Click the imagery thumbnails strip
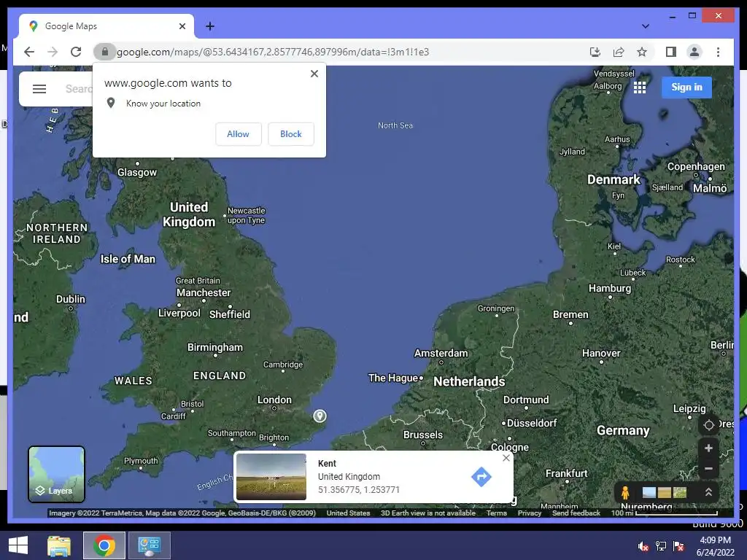747x560 pixels. (x=664, y=492)
